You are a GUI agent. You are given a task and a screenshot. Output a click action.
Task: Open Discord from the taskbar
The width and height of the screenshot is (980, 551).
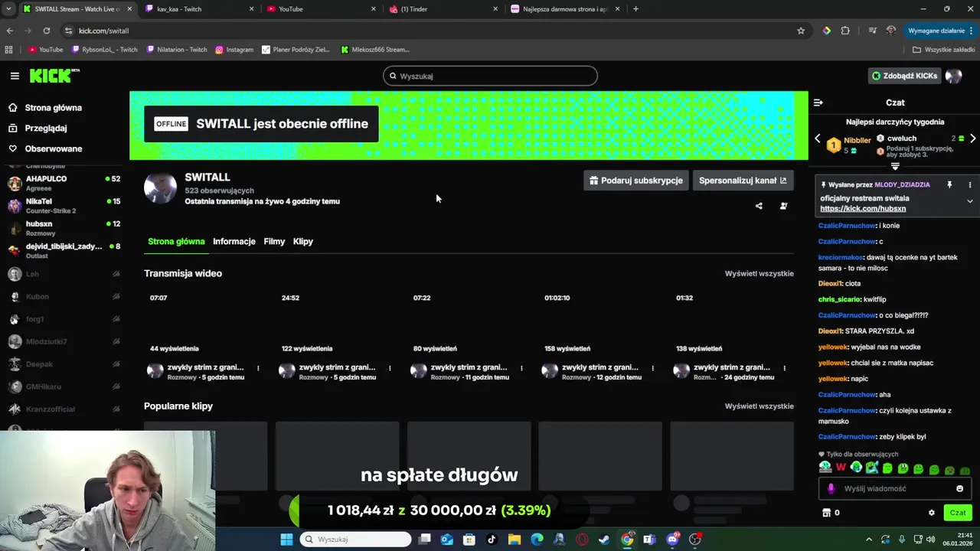pos(672,540)
